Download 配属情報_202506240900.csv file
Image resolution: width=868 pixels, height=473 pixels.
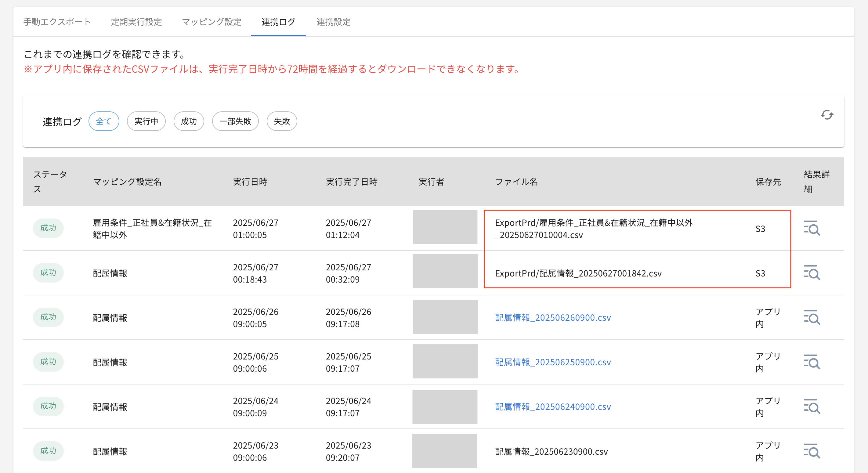pos(553,407)
